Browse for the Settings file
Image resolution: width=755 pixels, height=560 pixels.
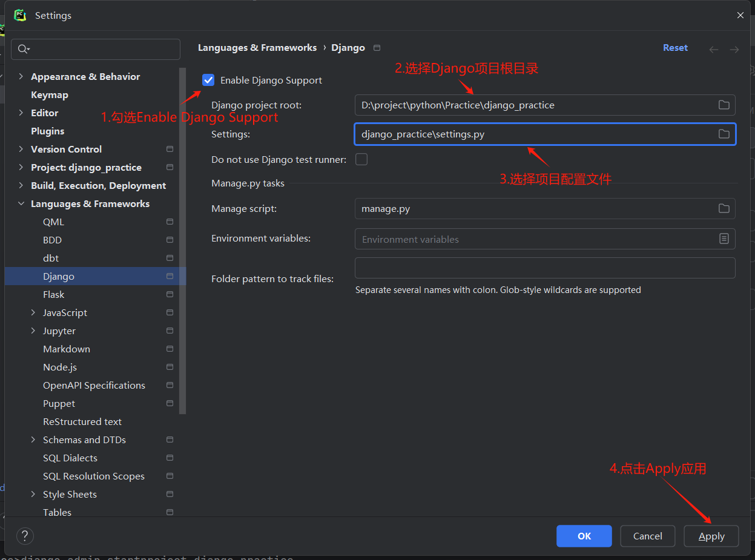tap(724, 134)
